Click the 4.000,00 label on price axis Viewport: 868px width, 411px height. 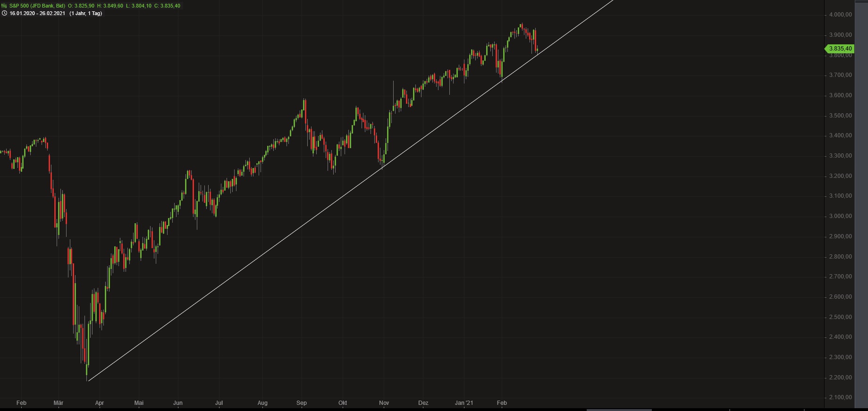click(841, 15)
